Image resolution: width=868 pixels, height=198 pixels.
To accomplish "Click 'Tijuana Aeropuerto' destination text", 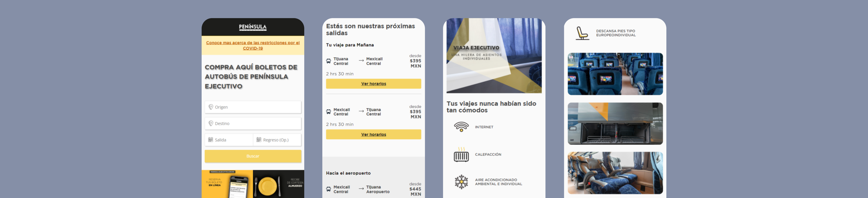I will [378, 189].
